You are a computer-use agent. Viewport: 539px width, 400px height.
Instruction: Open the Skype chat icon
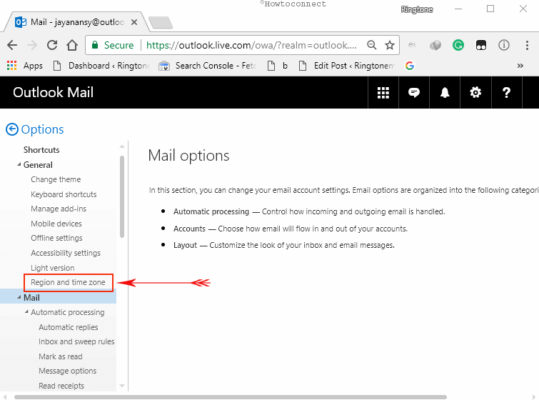click(414, 92)
